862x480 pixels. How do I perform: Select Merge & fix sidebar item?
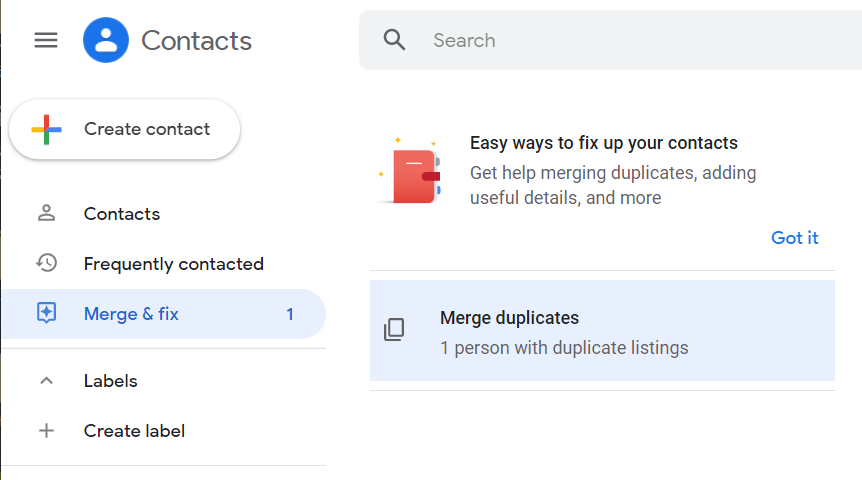163,314
